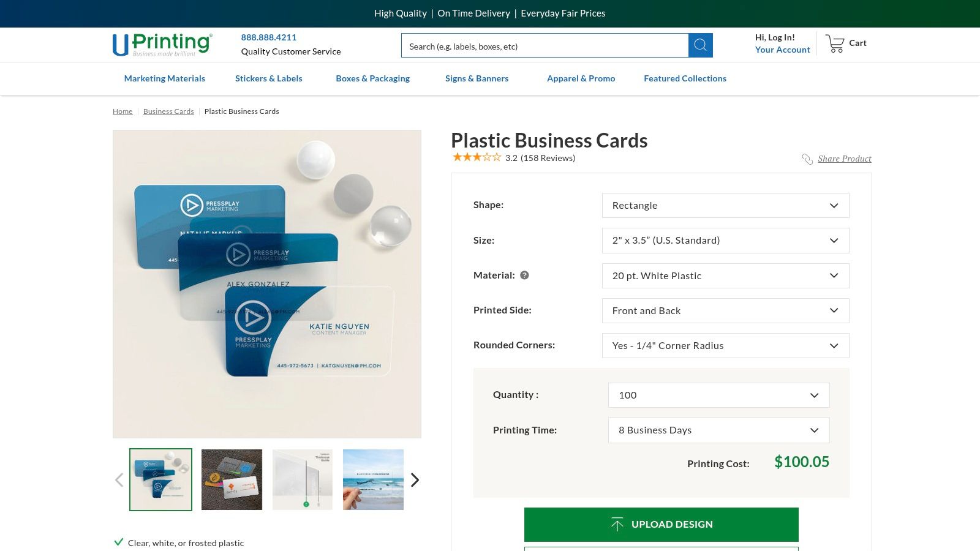The image size is (980, 551).
Task: Click the Plastic Business Cards breadcrumb text
Action: (242, 111)
